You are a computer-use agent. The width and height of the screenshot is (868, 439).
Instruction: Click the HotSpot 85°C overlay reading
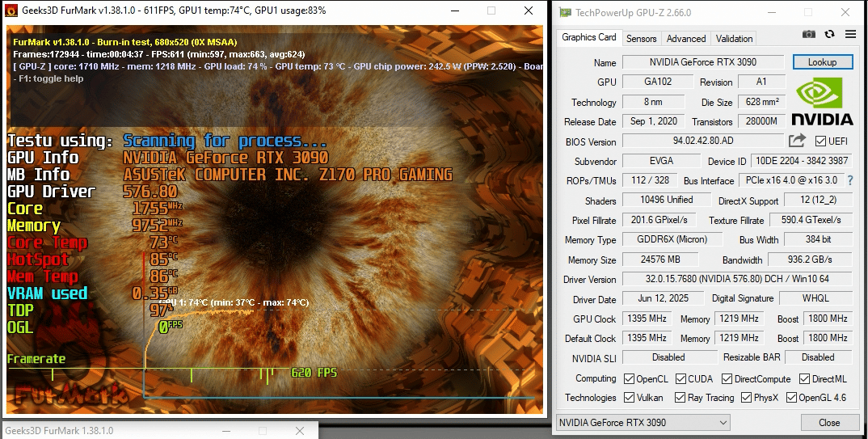coord(164,259)
